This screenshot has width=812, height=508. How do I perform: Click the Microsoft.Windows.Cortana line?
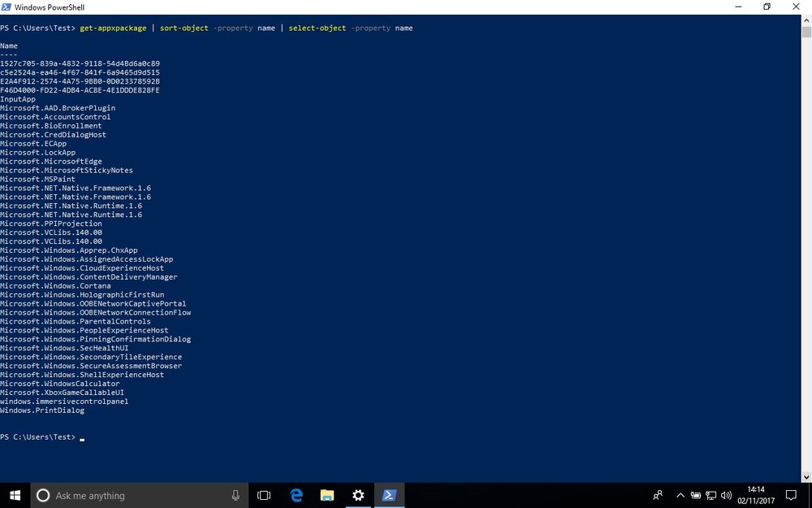(55, 285)
